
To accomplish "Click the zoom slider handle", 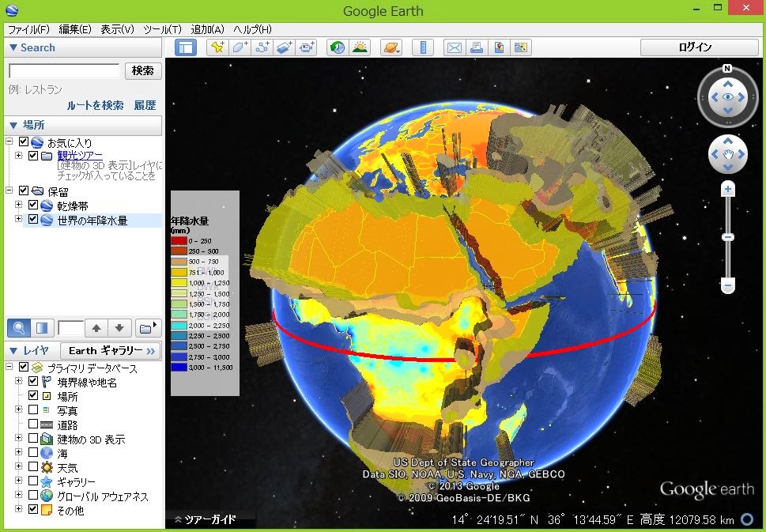I will pos(728,237).
